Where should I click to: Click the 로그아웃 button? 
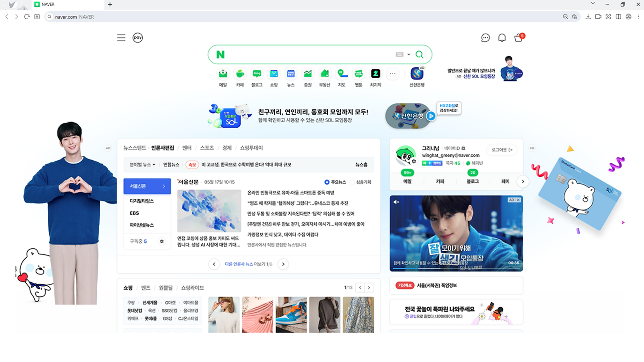(502, 150)
